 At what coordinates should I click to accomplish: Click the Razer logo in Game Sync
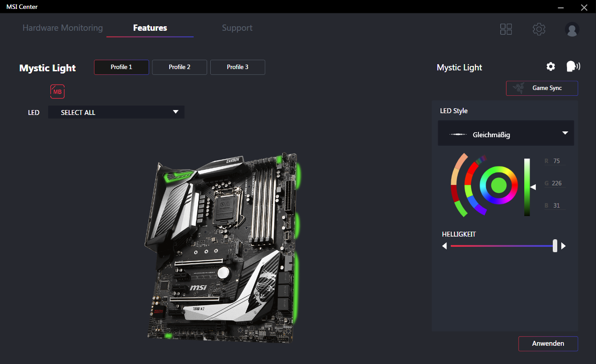click(518, 88)
